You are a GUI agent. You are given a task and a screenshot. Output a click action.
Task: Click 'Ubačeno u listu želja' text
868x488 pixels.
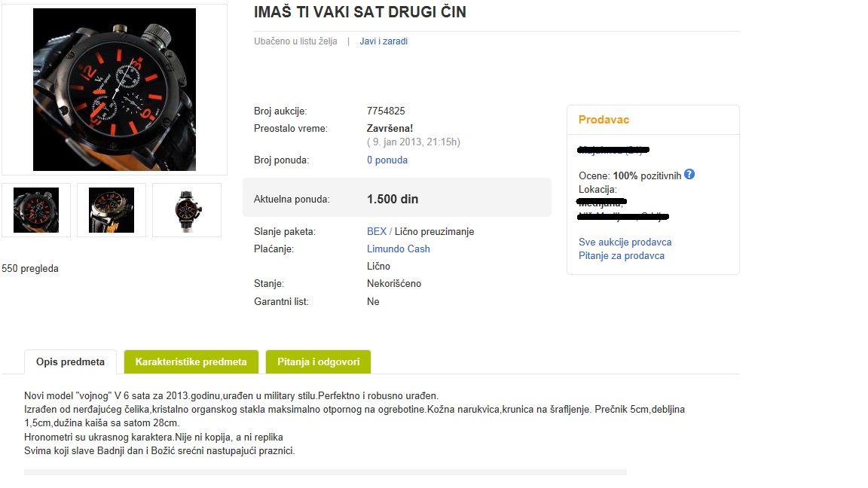pos(295,41)
